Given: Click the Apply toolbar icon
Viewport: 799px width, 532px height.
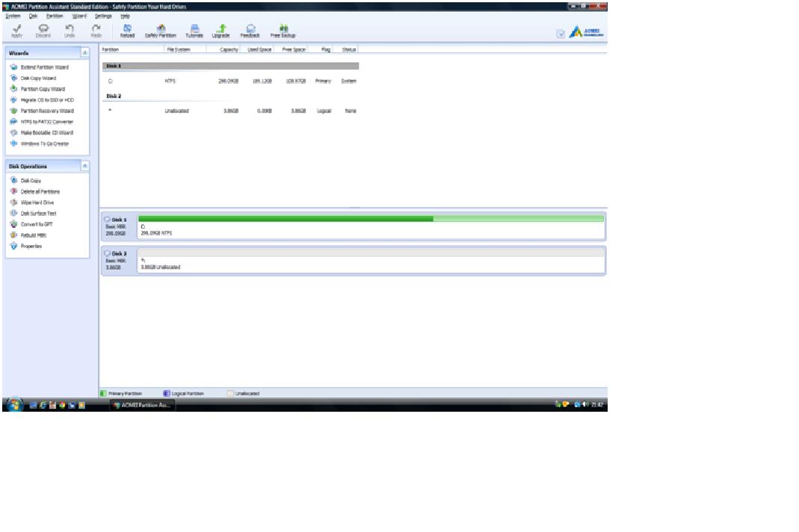Looking at the screenshot, I should click(16, 31).
